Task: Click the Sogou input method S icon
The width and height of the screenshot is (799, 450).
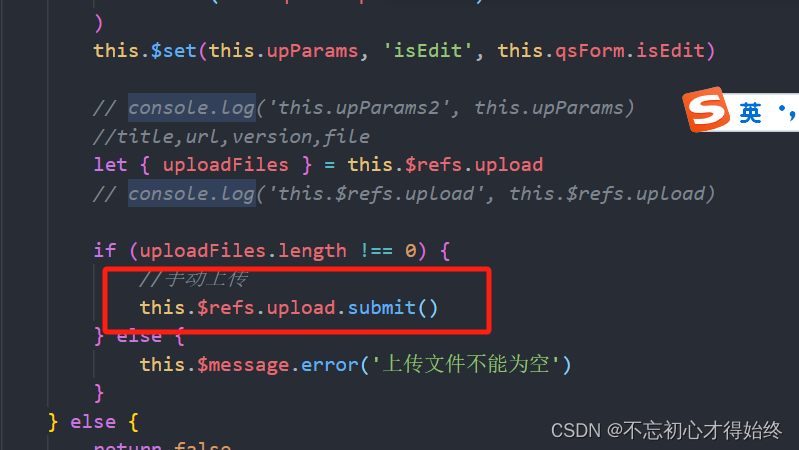Action: 706,109
